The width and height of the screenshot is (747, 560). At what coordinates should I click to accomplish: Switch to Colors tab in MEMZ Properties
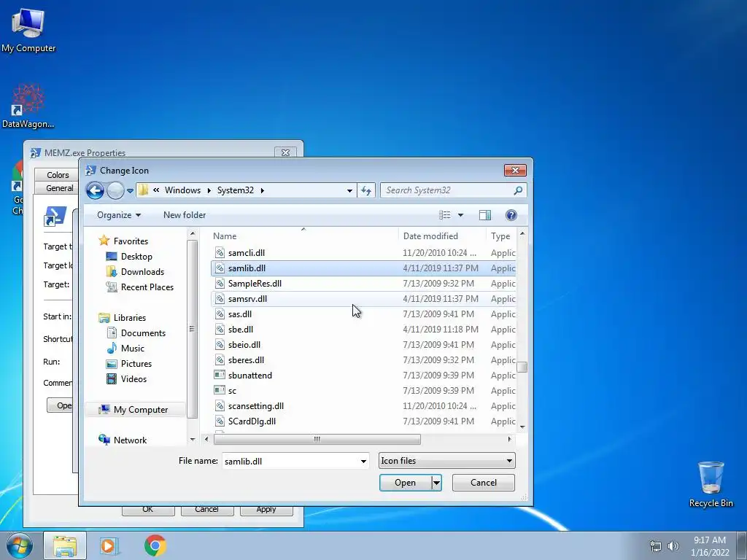[58, 175]
